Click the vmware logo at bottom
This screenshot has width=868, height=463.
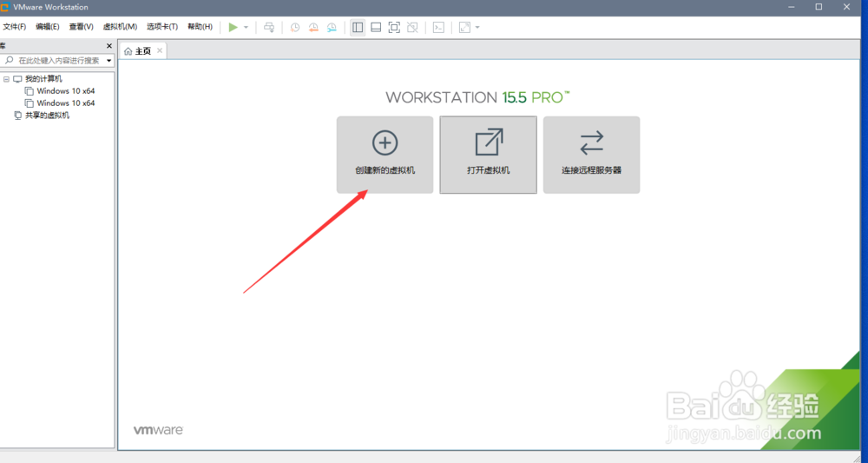click(x=158, y=430)
